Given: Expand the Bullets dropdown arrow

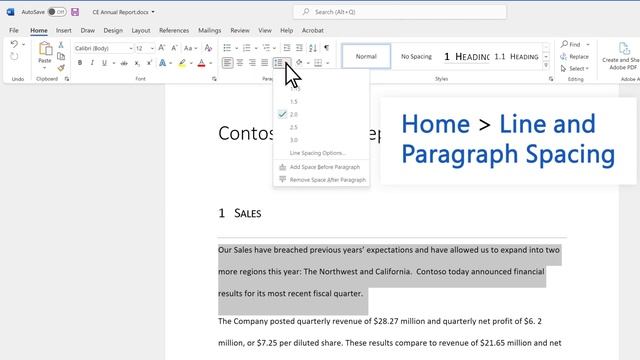Looking at the screenshot, I should point(236,49).
